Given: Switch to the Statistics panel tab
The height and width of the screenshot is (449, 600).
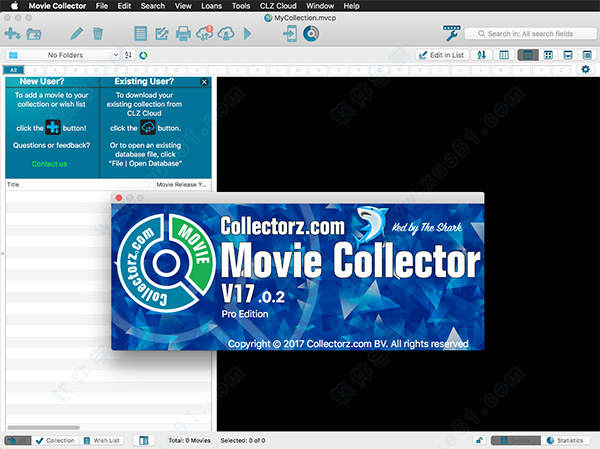Looking at the screenshot, I should click(565, 441).
